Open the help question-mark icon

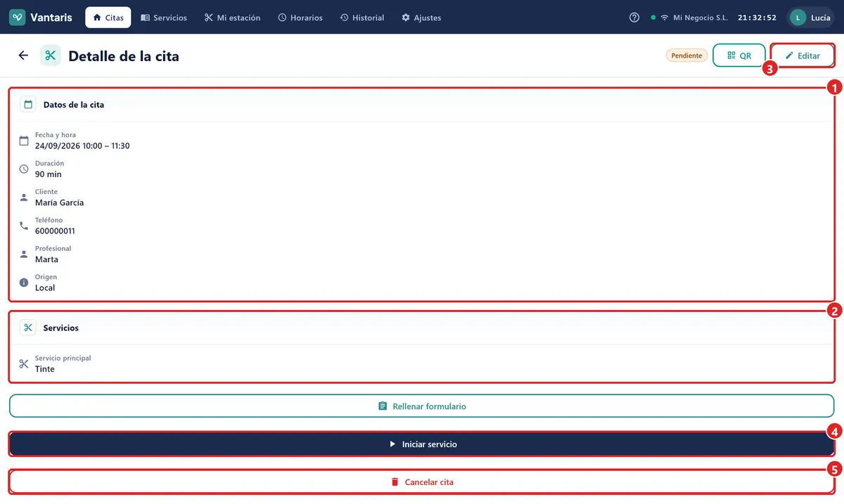(634, 18)
